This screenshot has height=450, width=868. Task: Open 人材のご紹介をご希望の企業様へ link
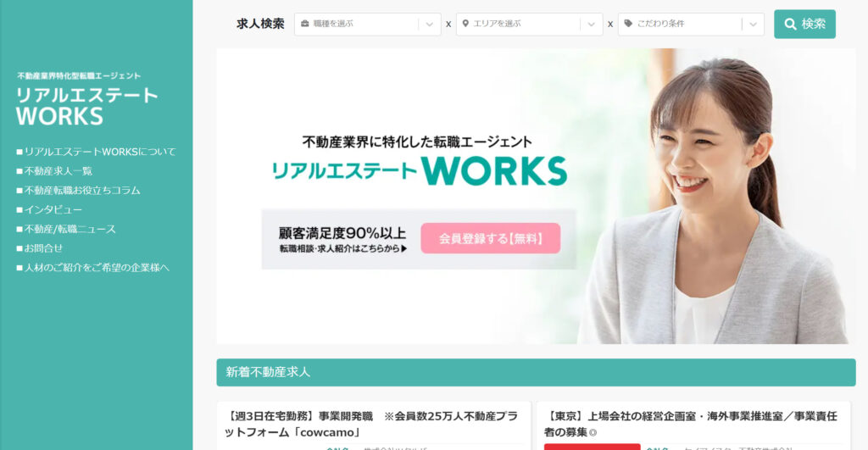[x=92, y=268]
